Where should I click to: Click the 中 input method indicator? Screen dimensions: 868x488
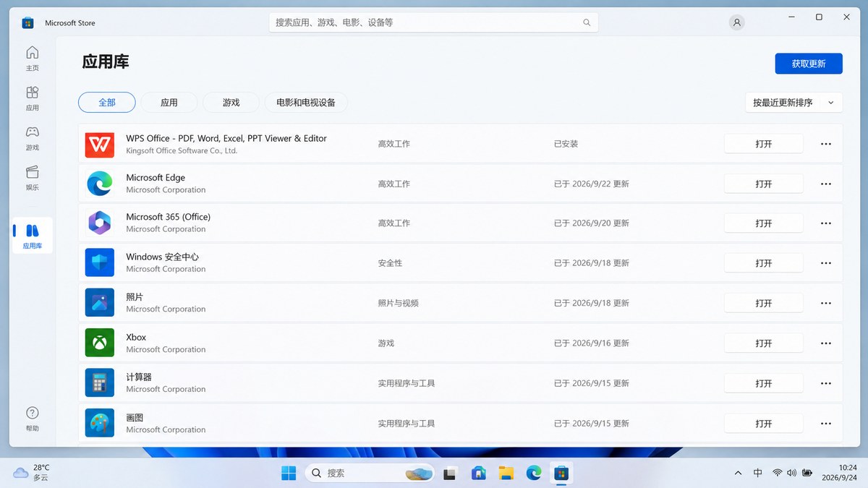click(757, 473)
